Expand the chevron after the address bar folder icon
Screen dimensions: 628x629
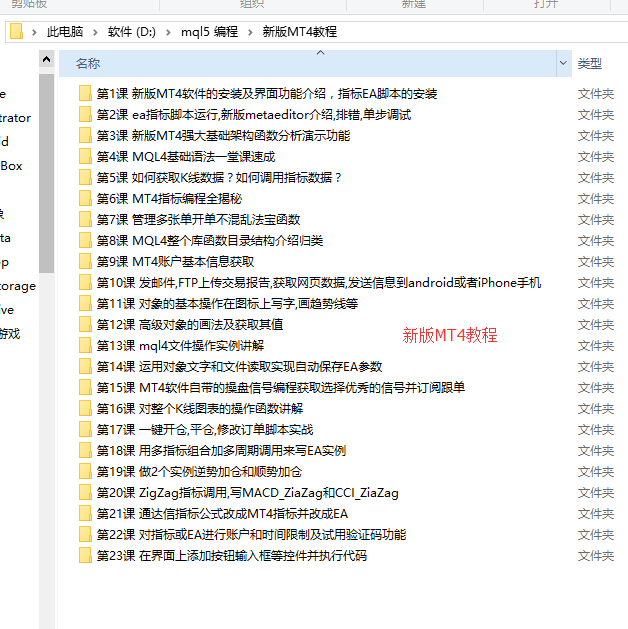click(x=34, y=32)
